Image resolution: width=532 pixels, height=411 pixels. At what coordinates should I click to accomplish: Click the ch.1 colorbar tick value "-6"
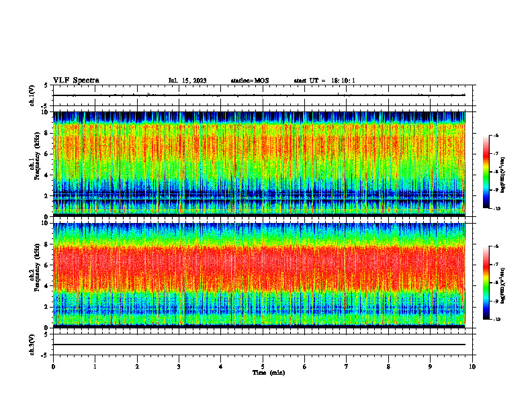(x=496, y=135)
